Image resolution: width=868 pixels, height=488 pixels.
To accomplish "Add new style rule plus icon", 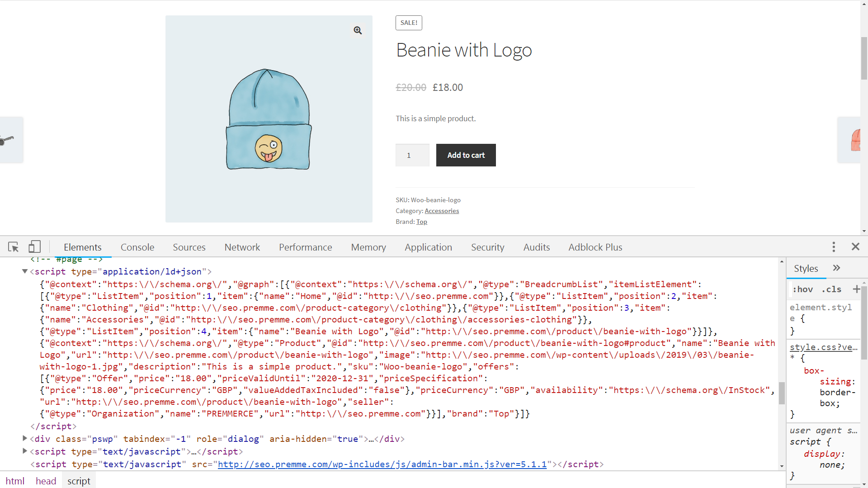I will pos(856,289).
